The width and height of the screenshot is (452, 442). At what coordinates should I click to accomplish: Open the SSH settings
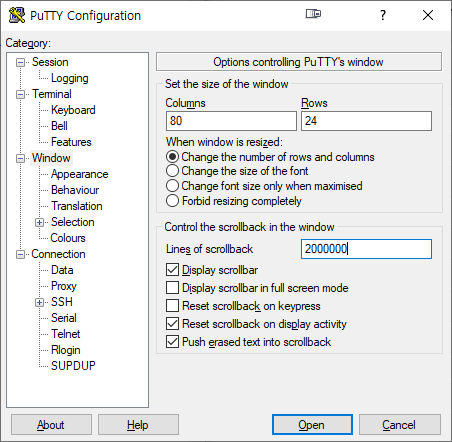click(x=62, y=302)
